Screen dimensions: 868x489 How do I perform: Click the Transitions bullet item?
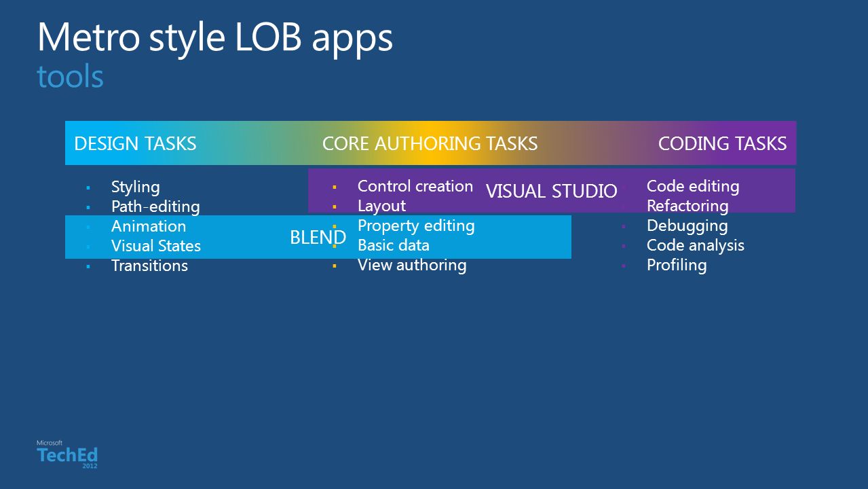(149, 266)
